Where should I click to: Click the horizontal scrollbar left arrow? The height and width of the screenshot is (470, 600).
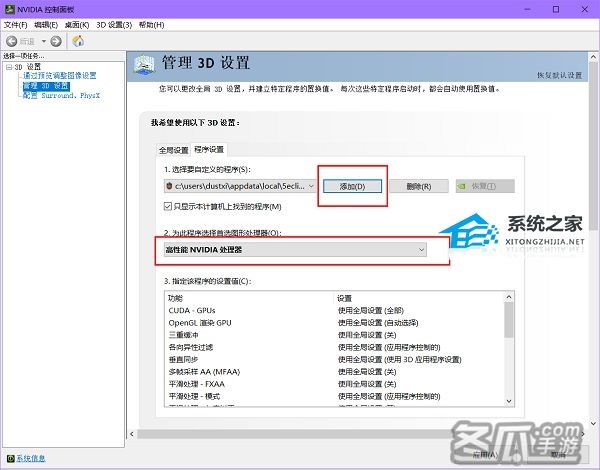[132, 434]
